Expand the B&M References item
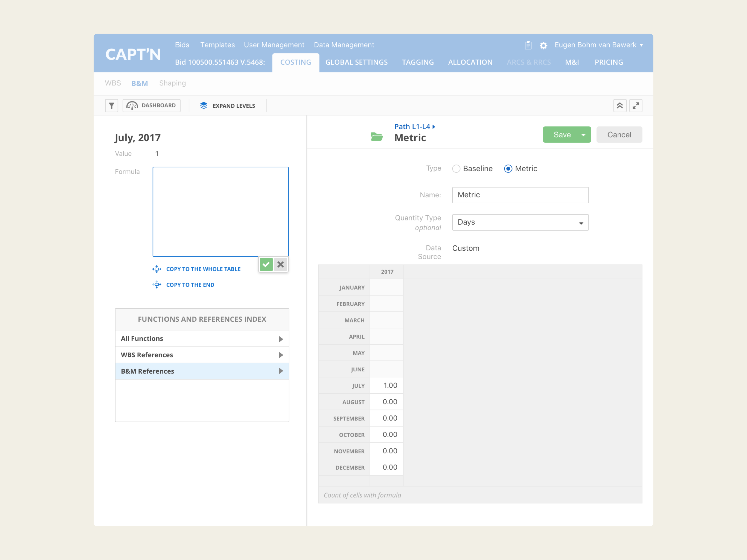747x560 pixels. [202, 371]
